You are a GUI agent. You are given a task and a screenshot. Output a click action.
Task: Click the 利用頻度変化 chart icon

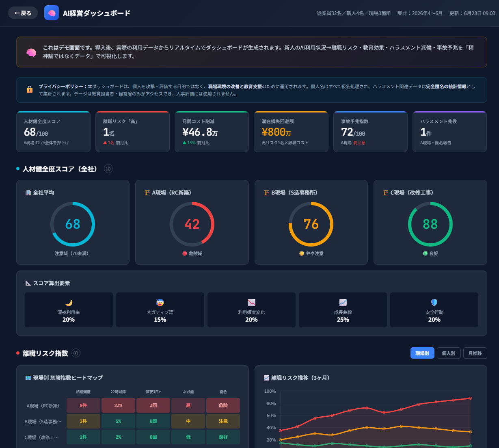(x=251, y=303)
